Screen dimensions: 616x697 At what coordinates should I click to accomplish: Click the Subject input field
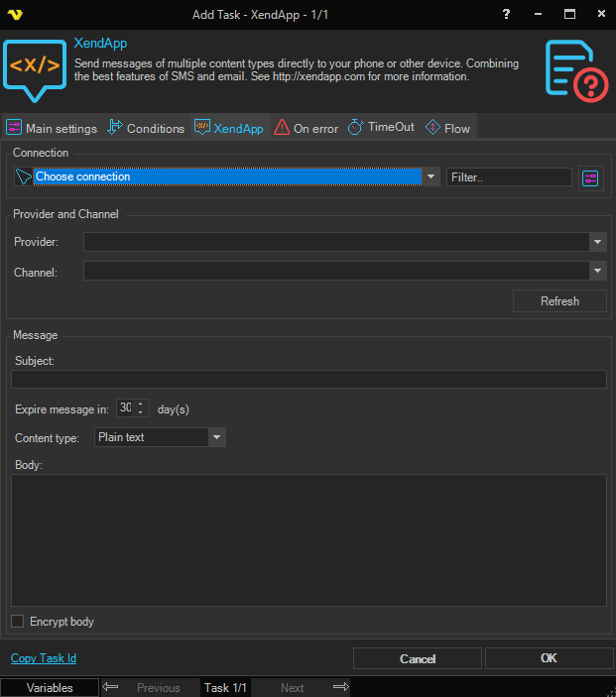pos(308,379)
